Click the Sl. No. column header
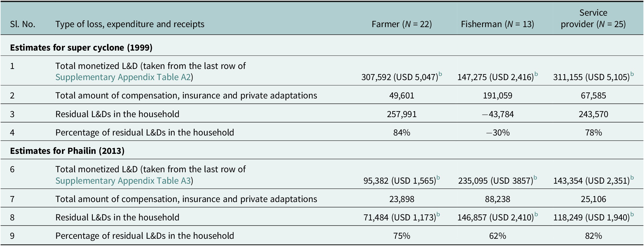 click(x=23, y=24)
